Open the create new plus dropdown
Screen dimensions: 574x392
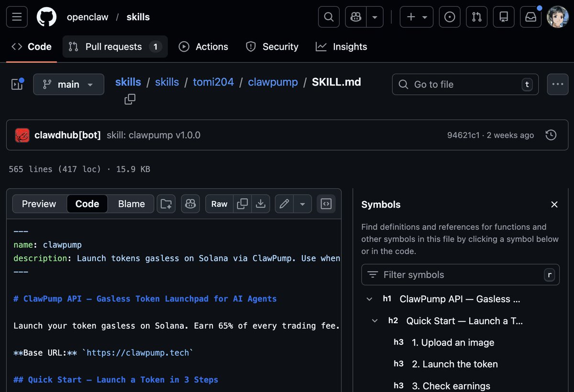[417, 17]
